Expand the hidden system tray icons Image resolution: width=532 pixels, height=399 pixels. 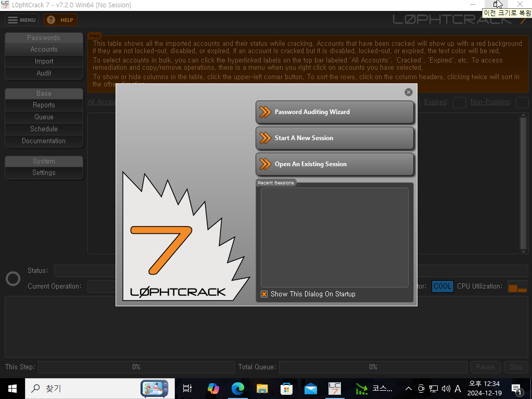(409, 389)
